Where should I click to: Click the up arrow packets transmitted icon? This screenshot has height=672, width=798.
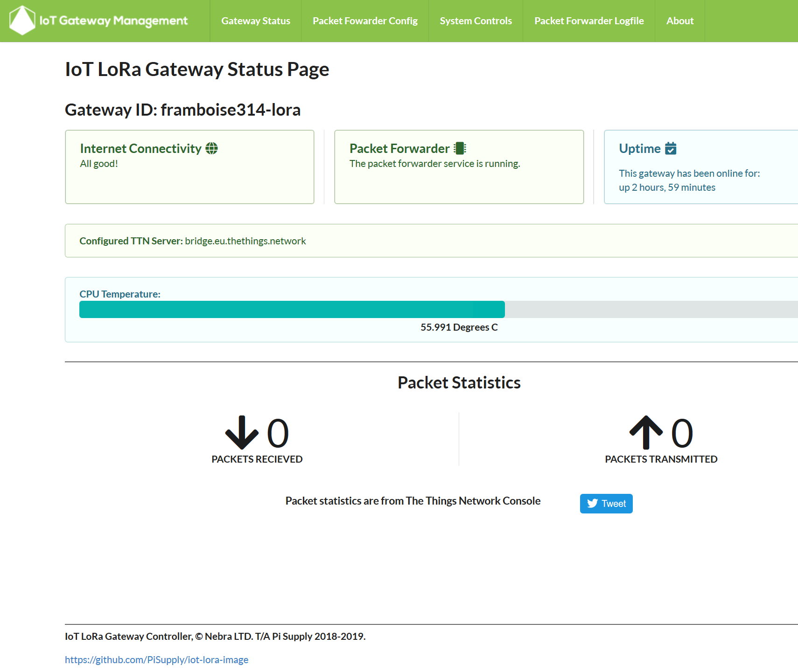pyautogui.click(x=646, y=432)
